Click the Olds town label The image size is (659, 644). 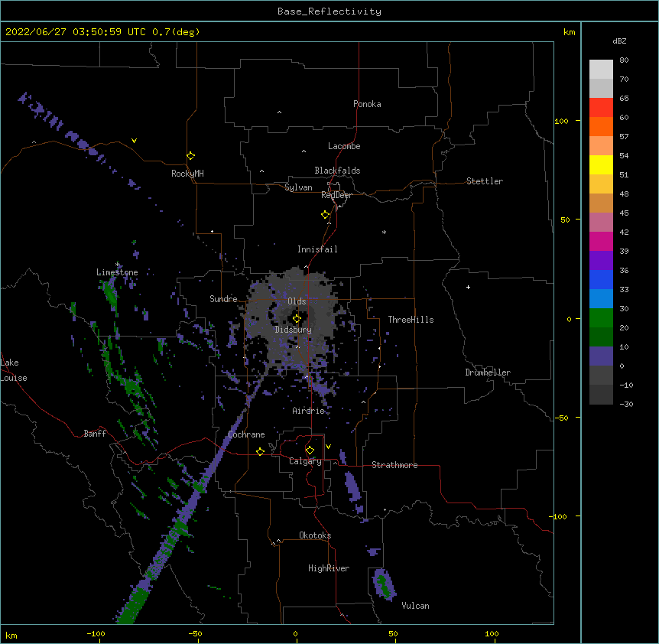tap(297, 301)
